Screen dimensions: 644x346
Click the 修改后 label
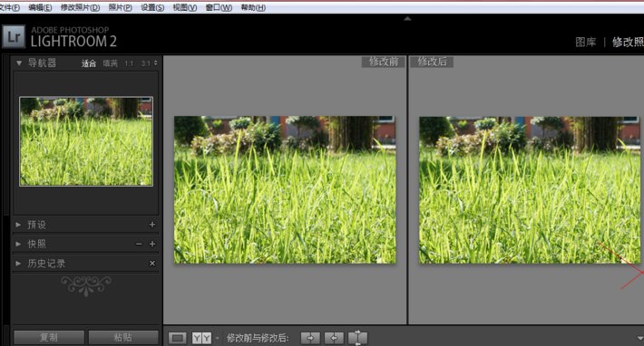[x=432, y=62]
